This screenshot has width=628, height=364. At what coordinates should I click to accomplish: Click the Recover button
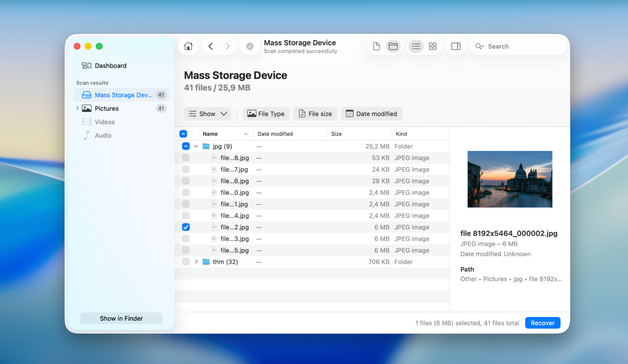click(543, 323)
